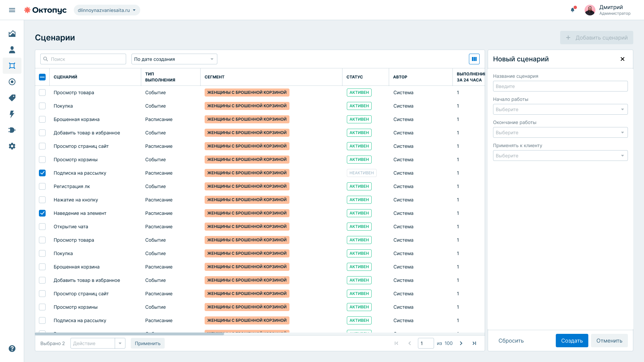The height and width of the screenshot is (362, 644).
Task: Check the Регистрация лк row checkbox
Action: tap(42, 186)
